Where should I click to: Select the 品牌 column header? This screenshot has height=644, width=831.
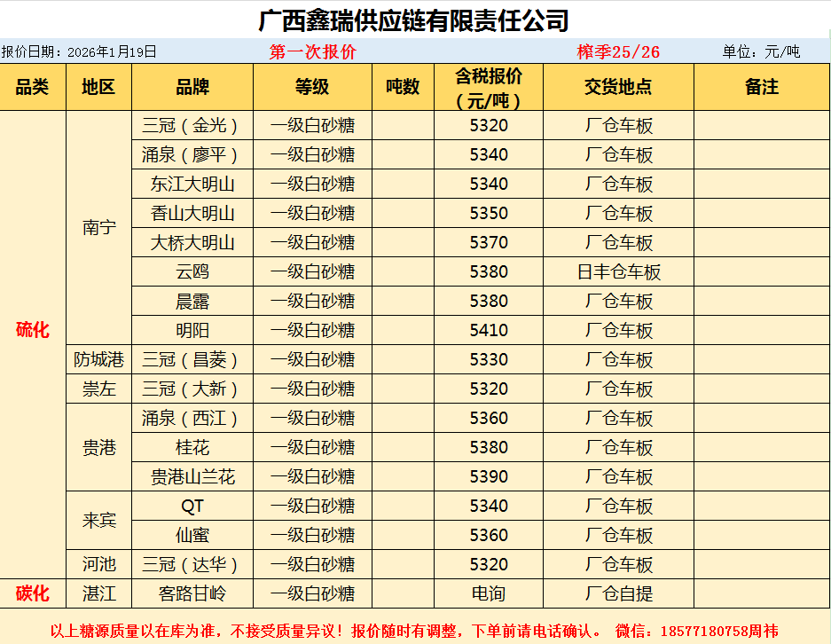[192, 87]
